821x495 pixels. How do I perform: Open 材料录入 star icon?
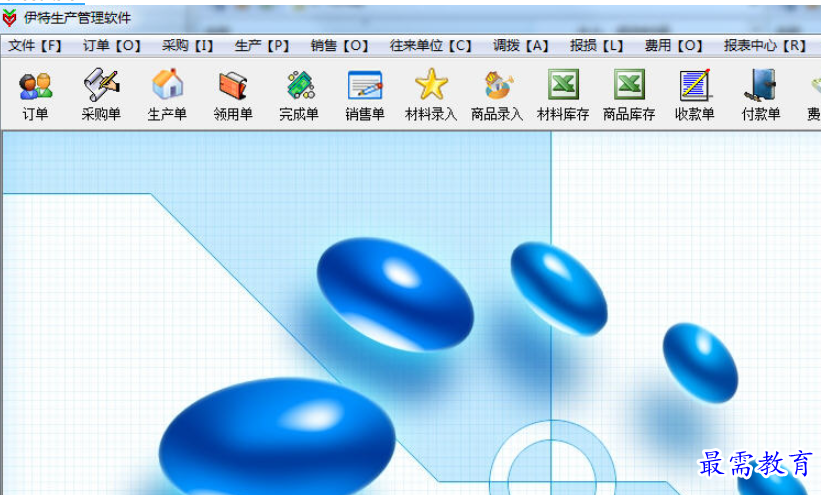pyautogui.click(x=431, y=84)
